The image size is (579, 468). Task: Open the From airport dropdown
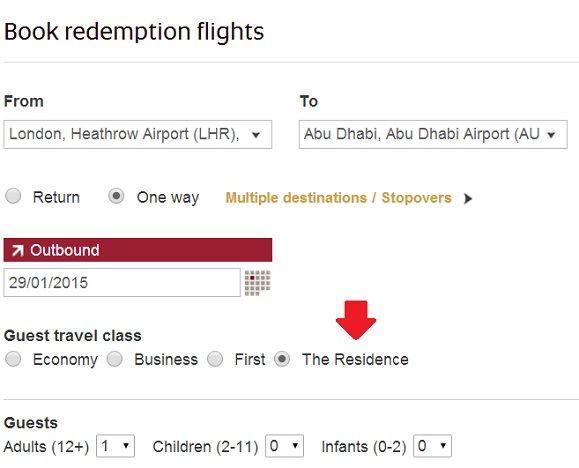pos(138,134)
